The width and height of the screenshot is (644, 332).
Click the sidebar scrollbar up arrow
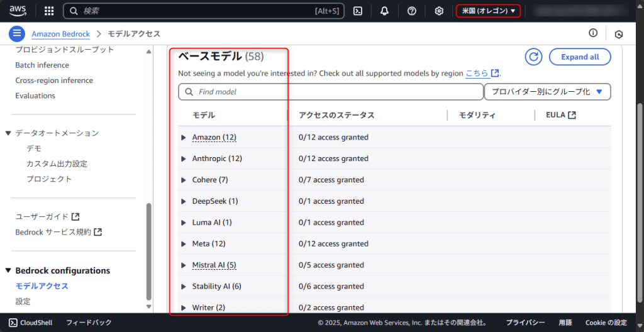coord(148,52)
